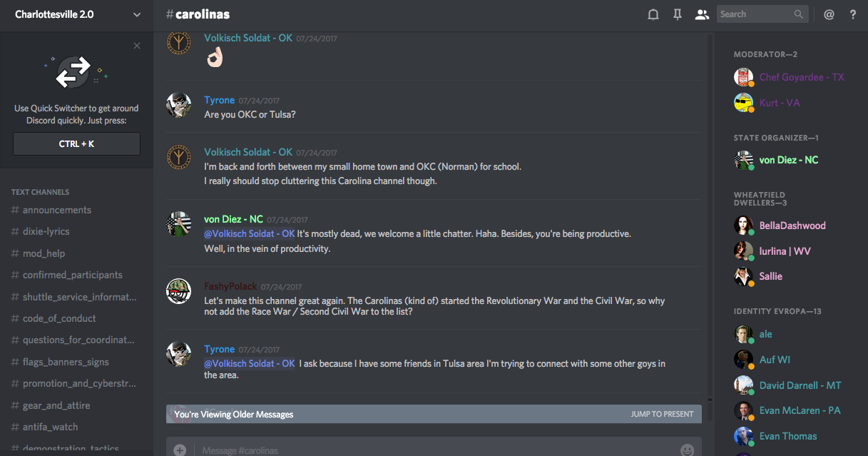Click the search magnifier icon

[799, 14]
